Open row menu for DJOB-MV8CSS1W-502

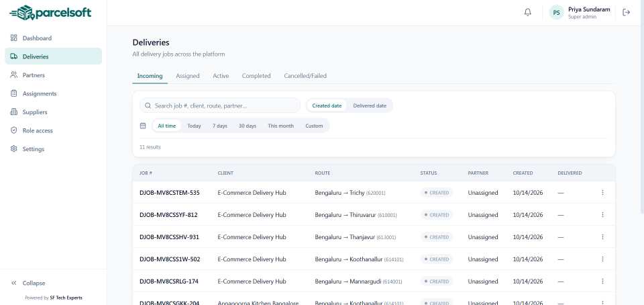[602, 259]
